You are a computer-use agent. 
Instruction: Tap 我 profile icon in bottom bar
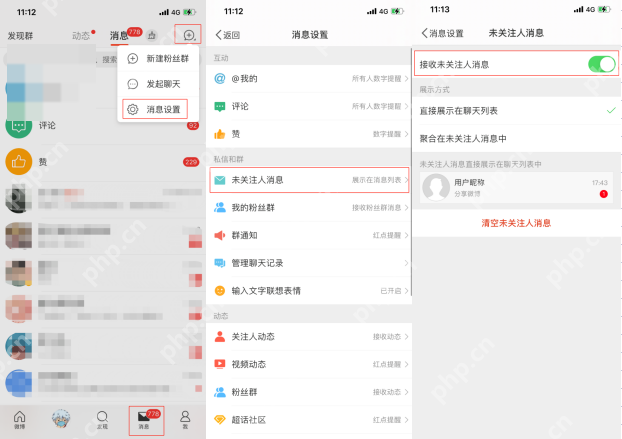click(x=185, y=420)
